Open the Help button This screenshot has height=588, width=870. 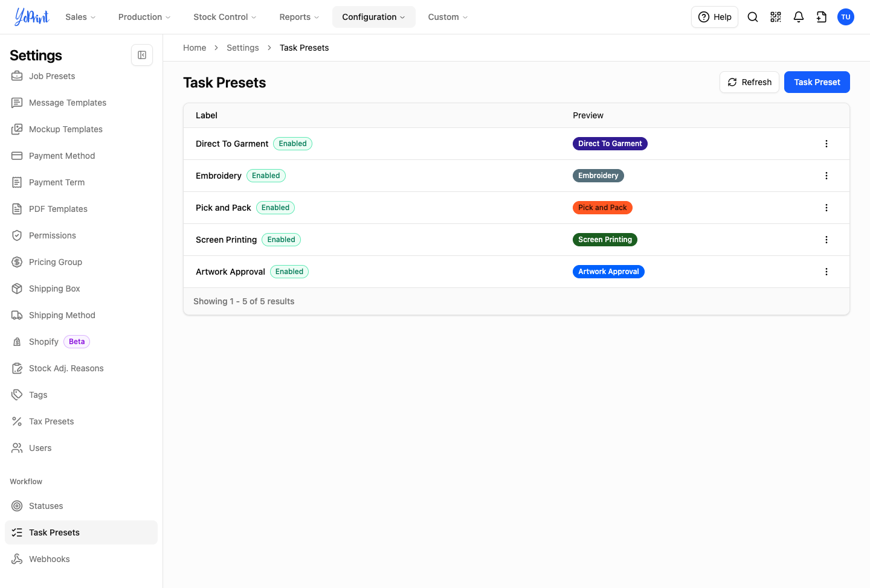pos(715,17)
